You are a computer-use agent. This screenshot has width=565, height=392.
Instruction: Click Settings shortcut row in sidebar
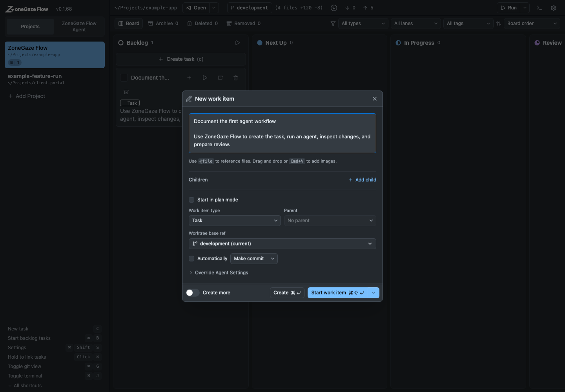click(54, 348)
